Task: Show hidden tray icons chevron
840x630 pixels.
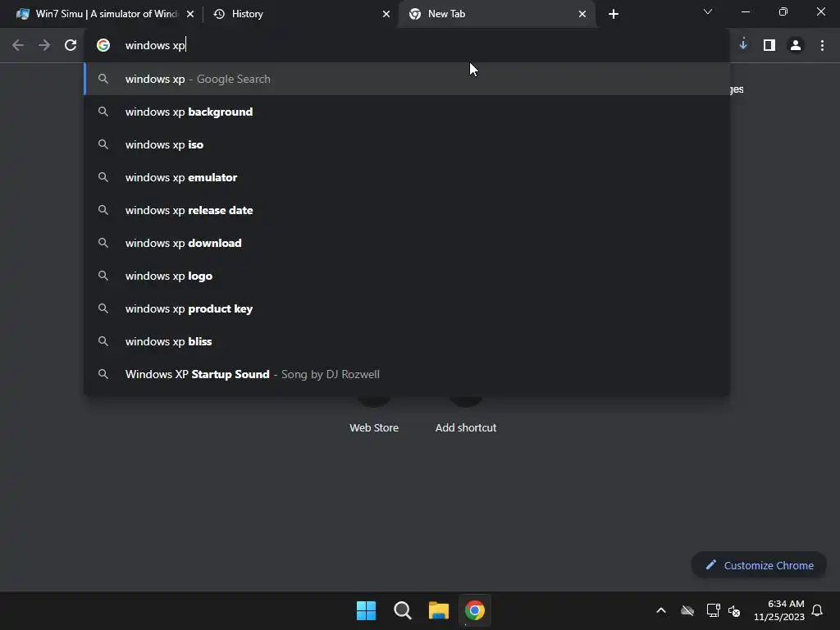Action: point(661,610)
